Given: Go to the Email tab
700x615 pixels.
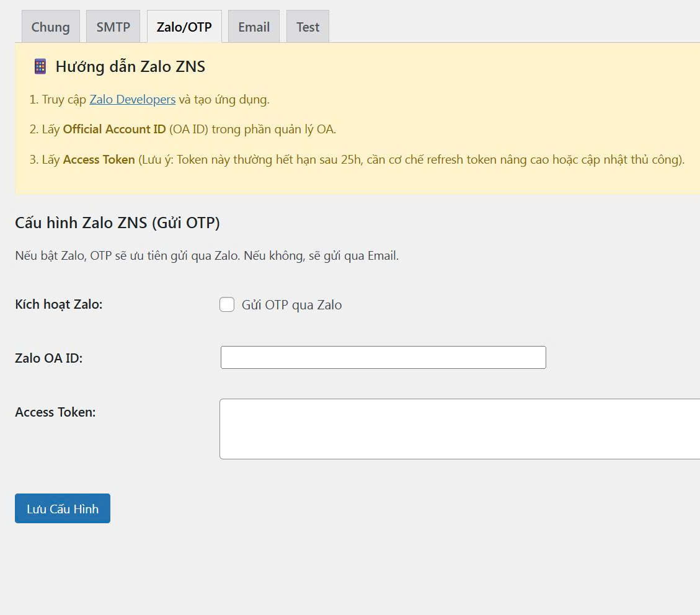Looking at the screenshot, I should point(254,27).
